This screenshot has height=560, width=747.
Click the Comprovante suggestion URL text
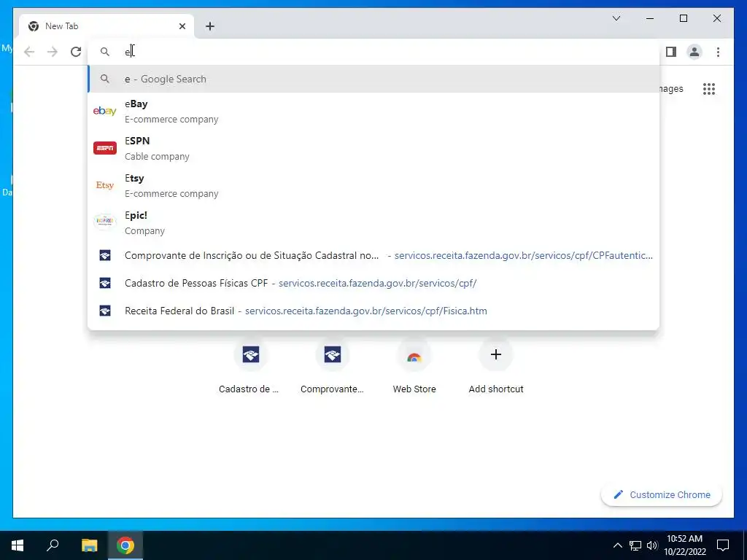(524, 256)
